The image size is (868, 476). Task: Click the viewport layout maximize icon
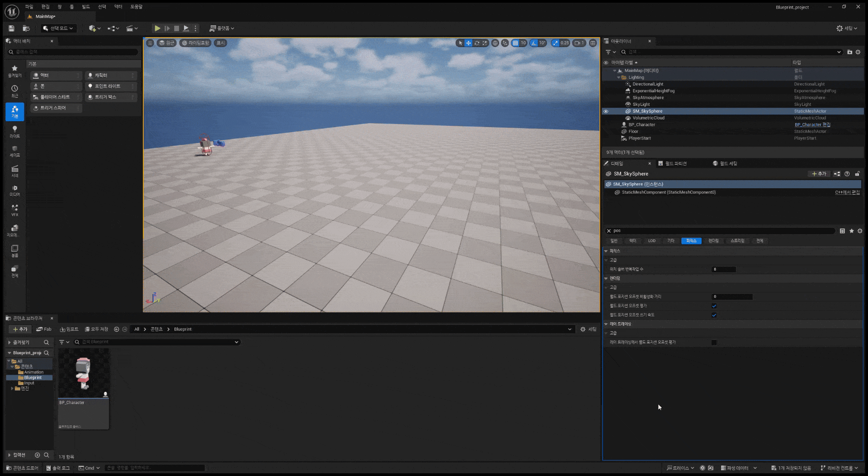pyautogui.click(x=593, y=43)
